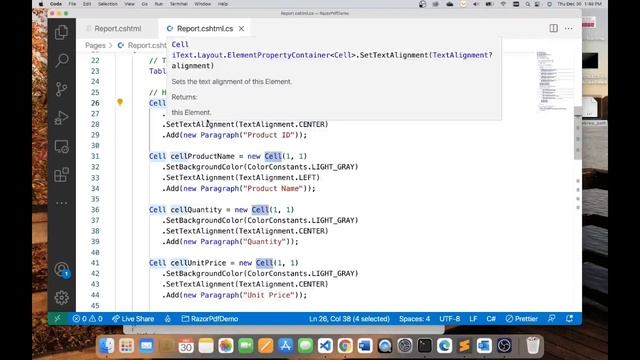Click cellQuantity variable on line 36

(196, 210)
